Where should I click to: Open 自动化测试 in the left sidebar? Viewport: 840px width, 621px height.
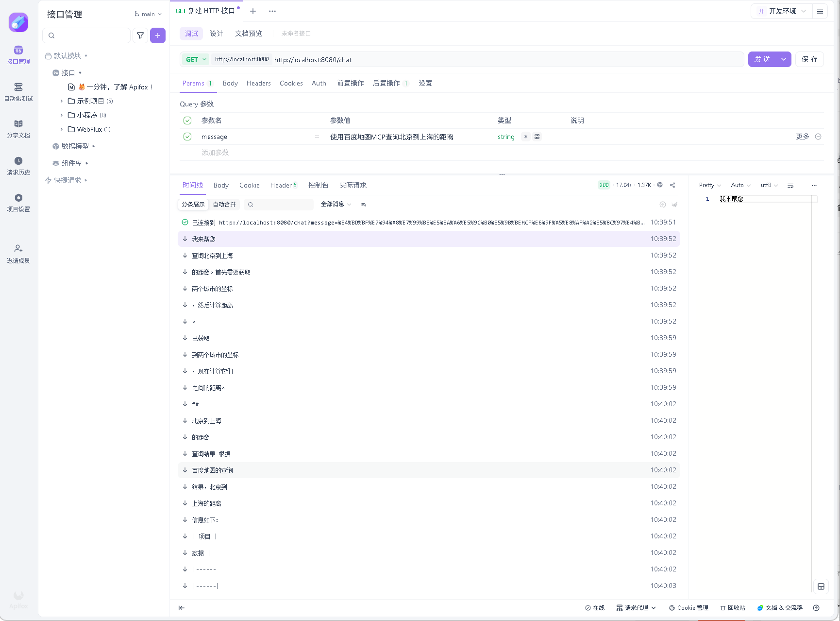click(x=18, y=92)
